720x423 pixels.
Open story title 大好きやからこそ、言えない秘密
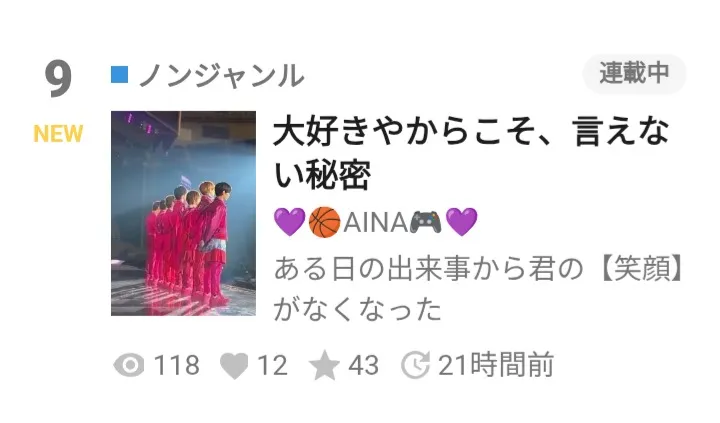pos(471,153)
